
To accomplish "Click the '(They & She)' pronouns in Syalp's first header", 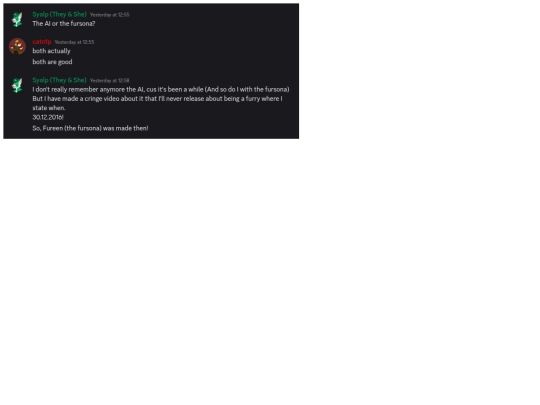I will point(68,14).
